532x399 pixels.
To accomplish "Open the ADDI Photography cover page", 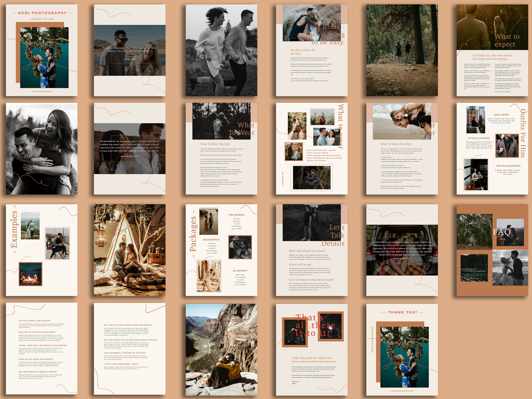I will tap(42, 50).
